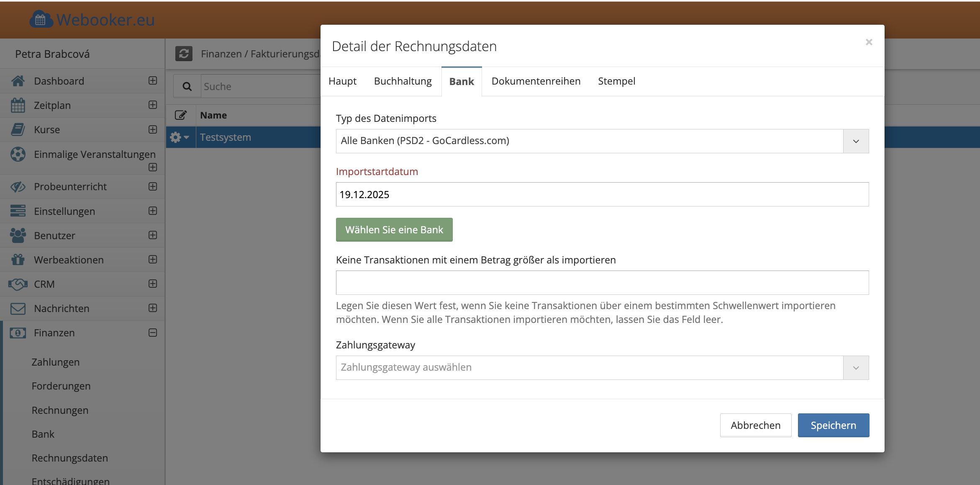The height and width of the screenshot is (485, 980).
Task: Click the search magnifier icon
Action: click(187, 86)
